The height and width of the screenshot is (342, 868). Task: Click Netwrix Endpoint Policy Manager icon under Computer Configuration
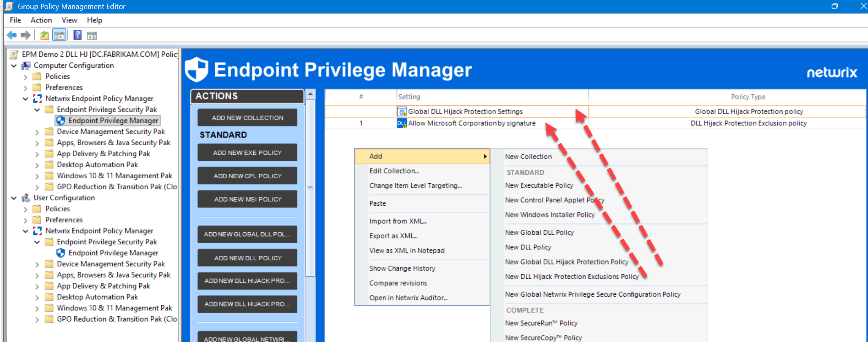[x=38, y=98]
